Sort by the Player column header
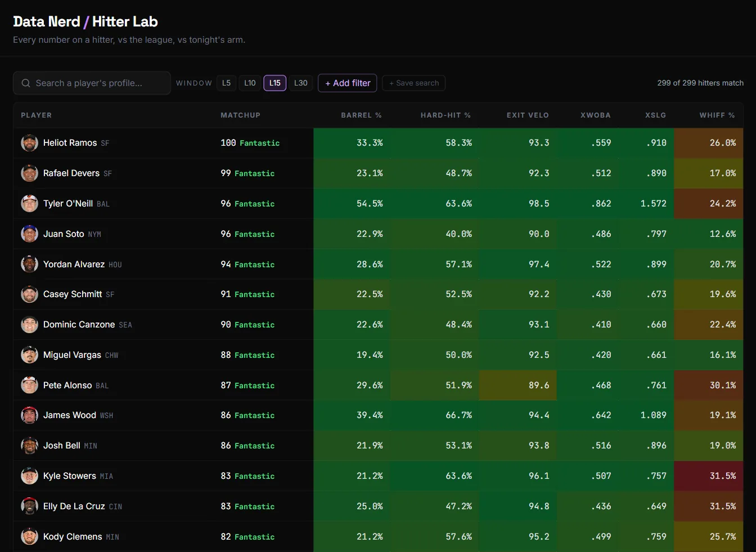This screenshot has width=756, height=552. (x=37, y=115)
